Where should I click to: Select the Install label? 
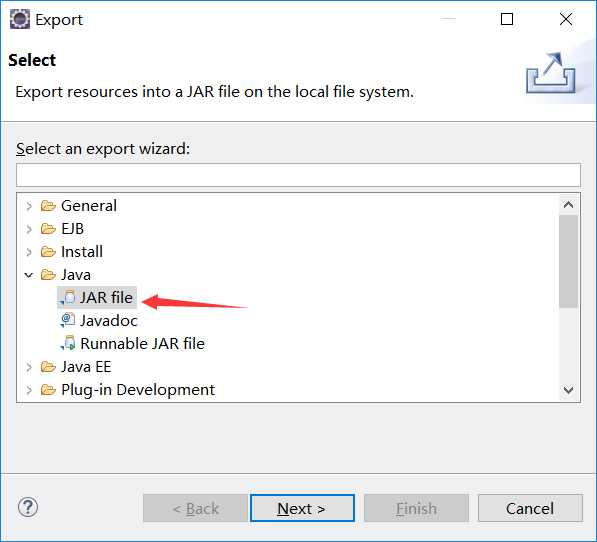(x=82, y=252)
